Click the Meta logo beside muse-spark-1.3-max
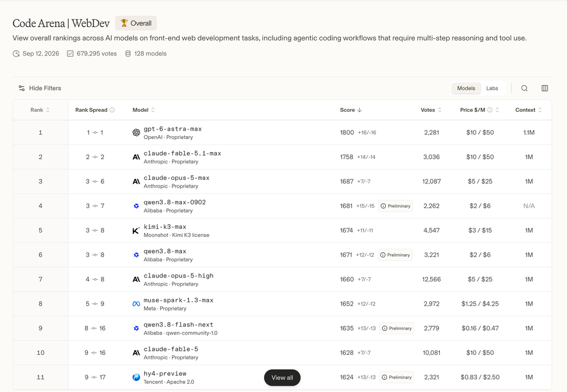Screen dimensions: 567x392 coord(136,304)
